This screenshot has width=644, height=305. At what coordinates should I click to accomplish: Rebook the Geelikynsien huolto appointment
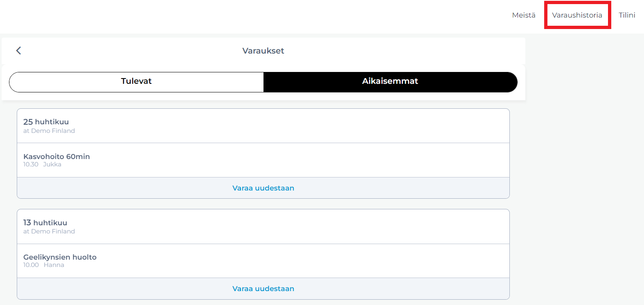263,289
